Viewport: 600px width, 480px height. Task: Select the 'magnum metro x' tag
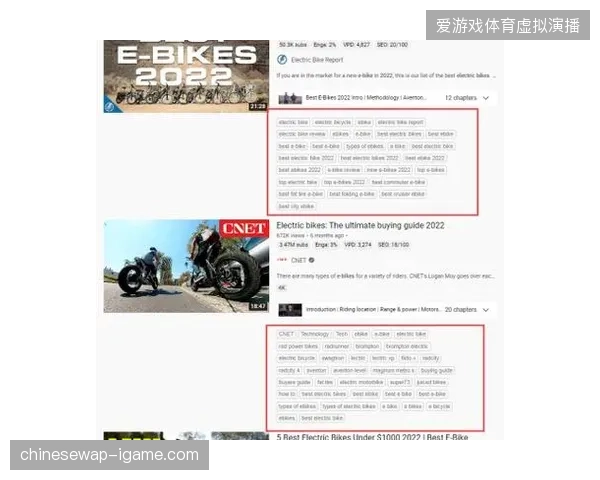coord(393,371)
